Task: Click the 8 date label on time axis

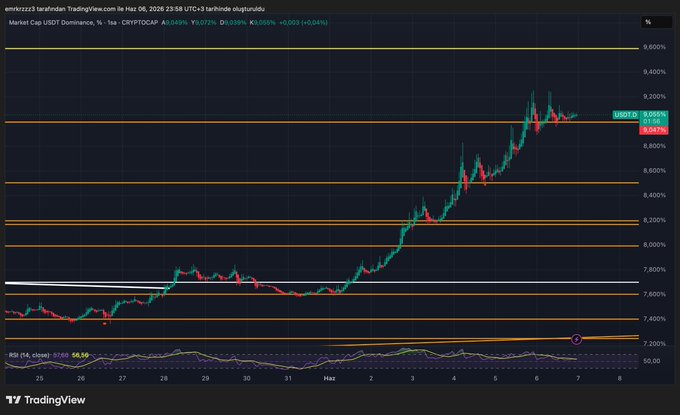Action: (619, 378)
